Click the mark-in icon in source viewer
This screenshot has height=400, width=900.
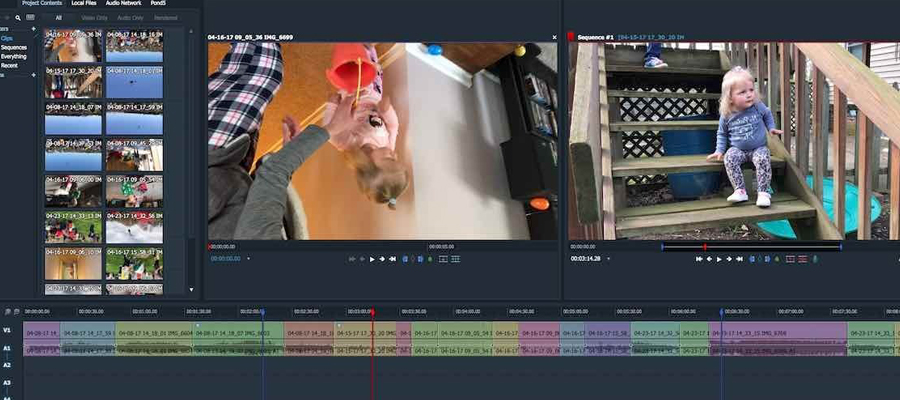click(406, 259)
